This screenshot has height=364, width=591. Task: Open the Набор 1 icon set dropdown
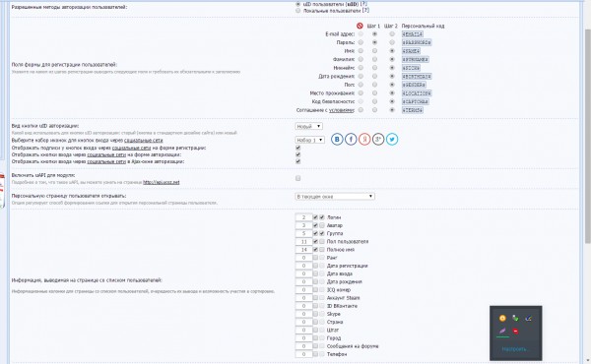click(310, 140)
